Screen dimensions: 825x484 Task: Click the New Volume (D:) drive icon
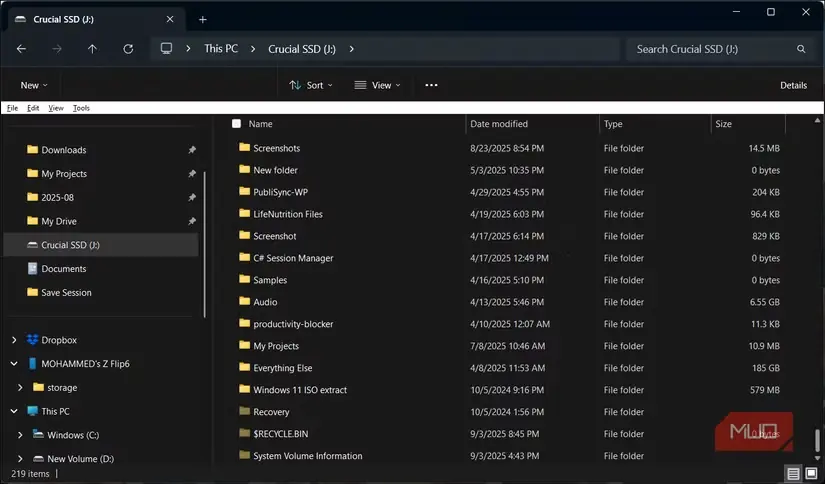pyautogui.click(x=38, y=459)
